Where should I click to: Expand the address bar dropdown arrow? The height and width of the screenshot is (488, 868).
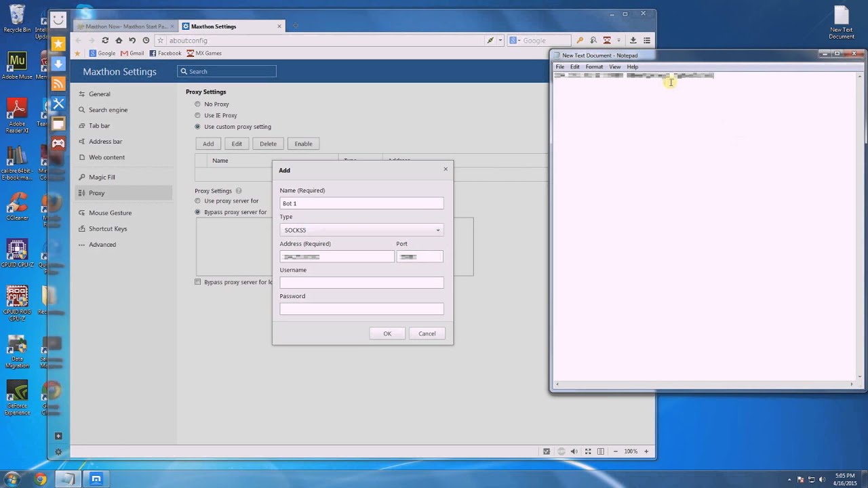click(500, 40)
